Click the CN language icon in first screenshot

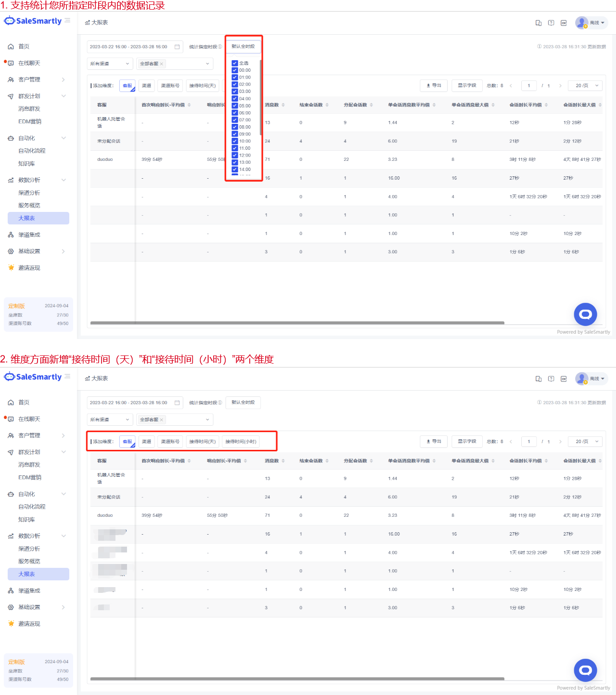(564, 23)
